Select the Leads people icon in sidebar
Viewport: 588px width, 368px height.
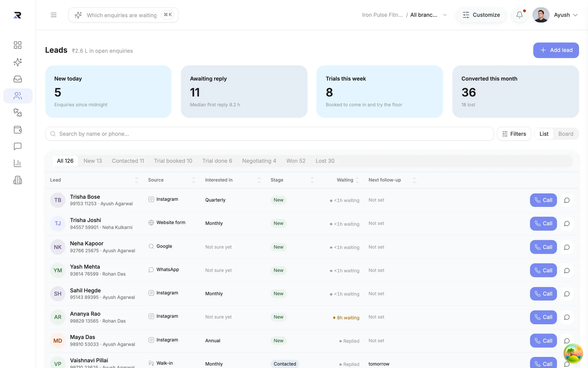18,96
